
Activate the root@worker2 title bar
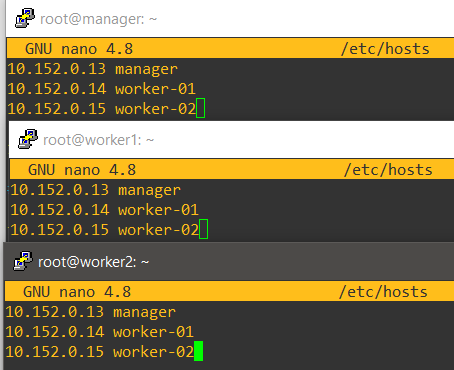pos(229,261)
